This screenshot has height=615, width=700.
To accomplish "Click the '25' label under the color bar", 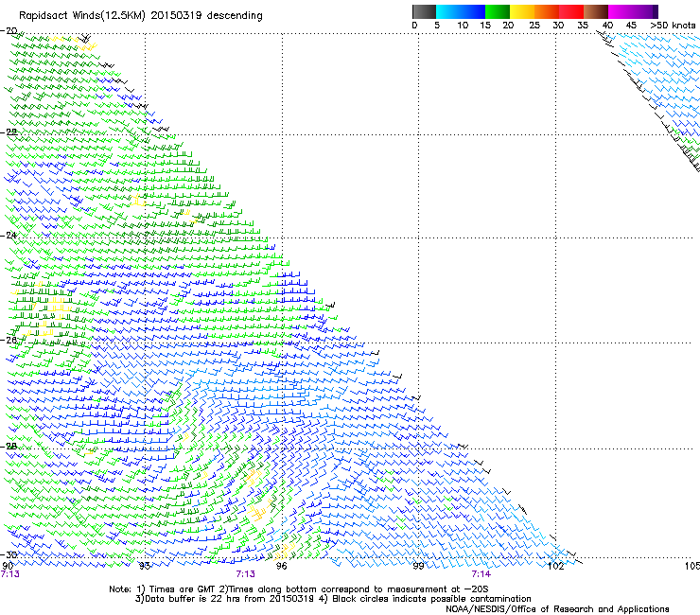I will click(534, 25).
